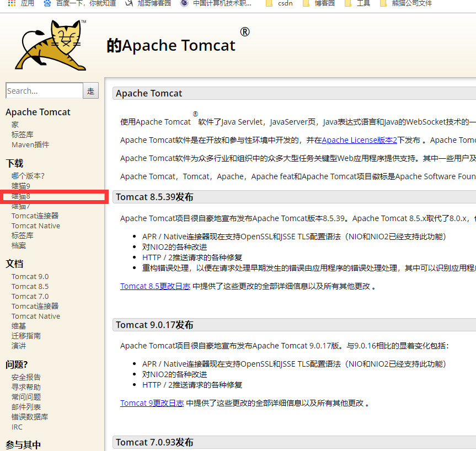The width and height of the screenshot is (476, 451).
Task: Open Tomcat连接器 under 下载
Action: (35, 216)
